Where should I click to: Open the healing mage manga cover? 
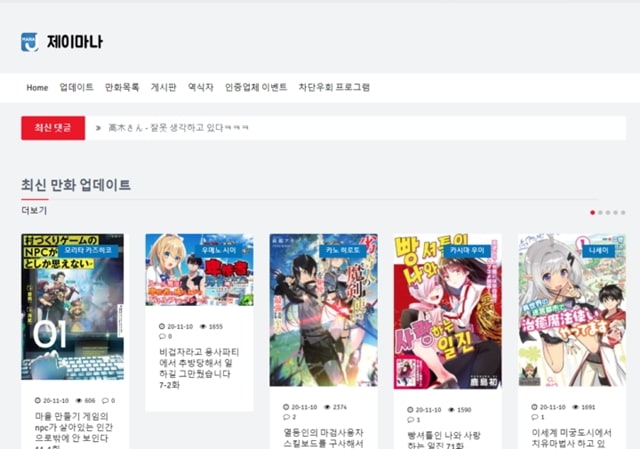tap(572, 310)
